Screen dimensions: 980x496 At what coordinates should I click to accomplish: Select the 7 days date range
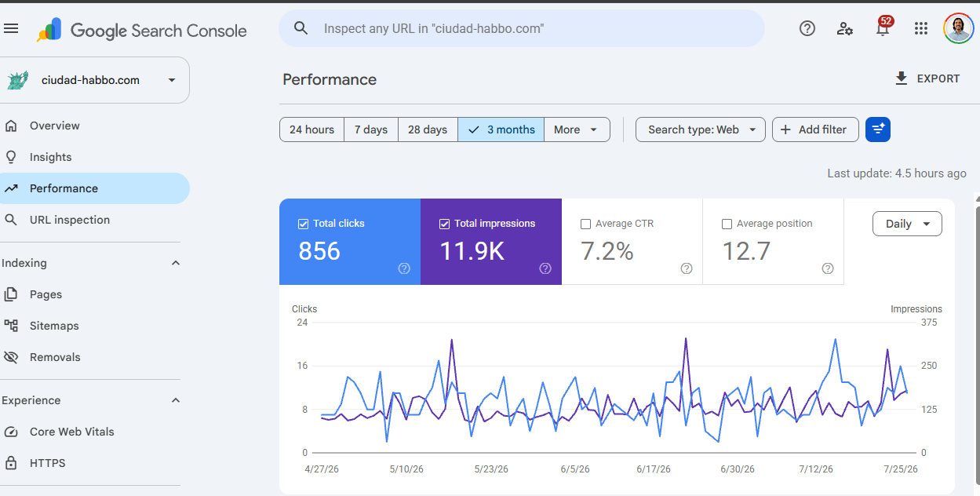click(x=371, y=129)
